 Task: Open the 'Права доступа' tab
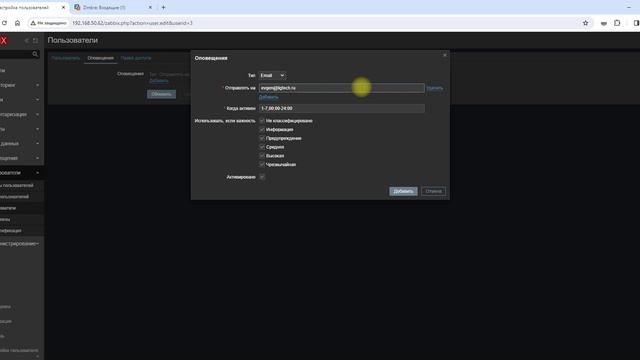tap(136, 58)
